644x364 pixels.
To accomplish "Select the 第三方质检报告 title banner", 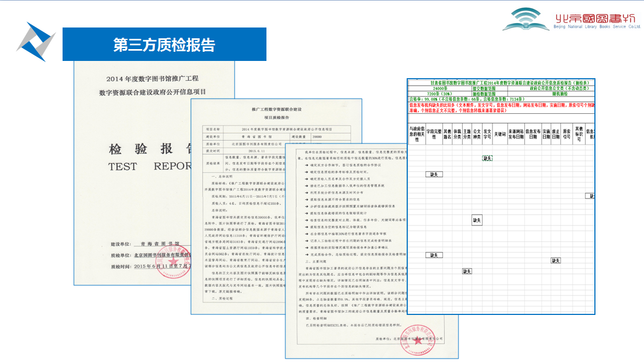I will (x=165, y=44).
